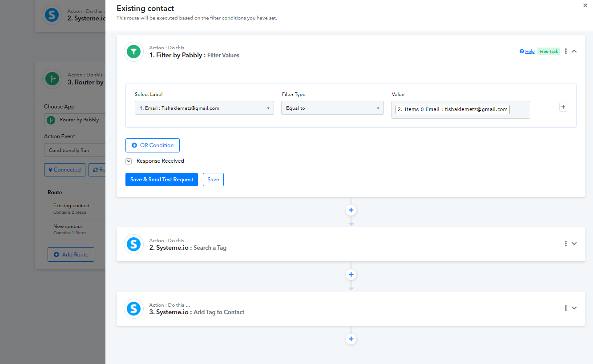593x364 pixels.
Task: Click the Systeme.io Add Tag to Contact title
Action: point(197,312)
